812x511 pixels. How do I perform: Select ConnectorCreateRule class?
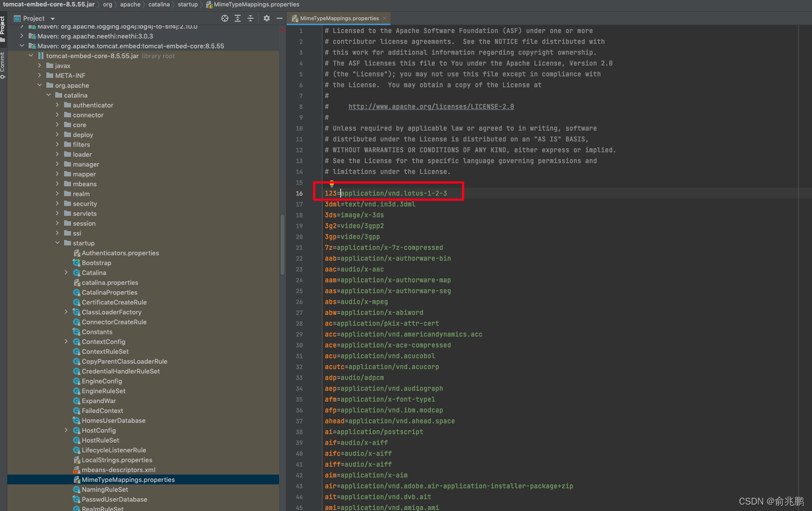coord(114,322)
